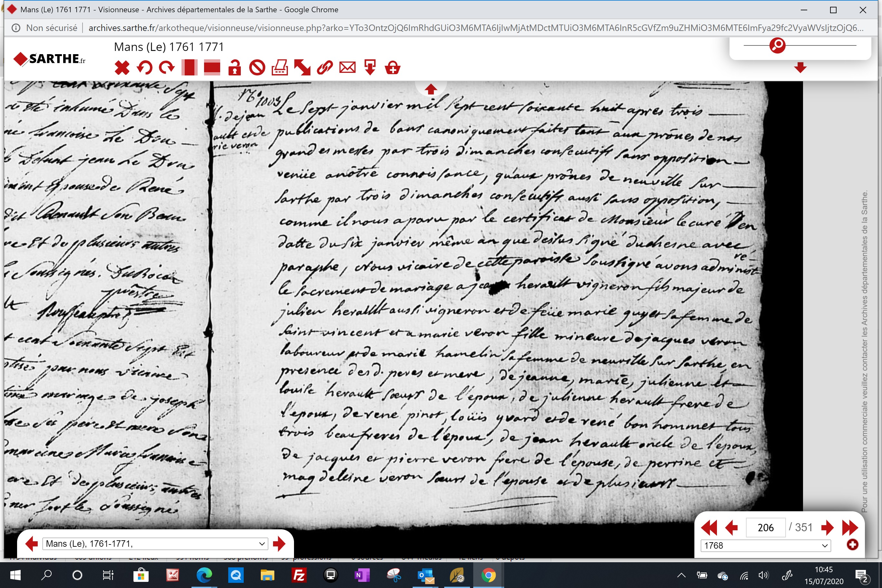
Task: Copy the permalink via chain icon
Action: point(325,68)
